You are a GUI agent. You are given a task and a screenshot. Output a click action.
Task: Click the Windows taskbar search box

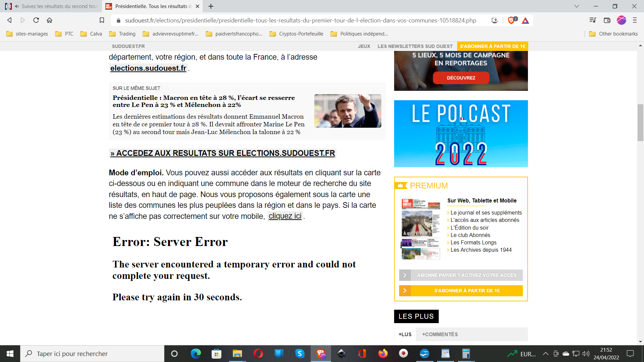[92, 354]
